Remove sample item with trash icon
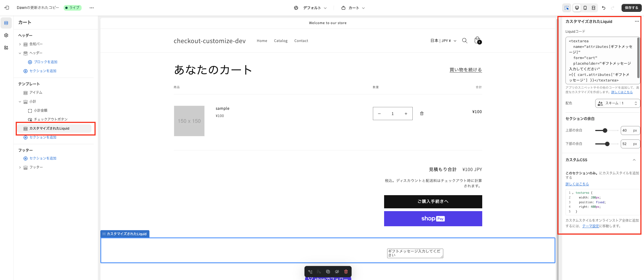The width and height of the screenshot is (644, 280). point(422,113)
